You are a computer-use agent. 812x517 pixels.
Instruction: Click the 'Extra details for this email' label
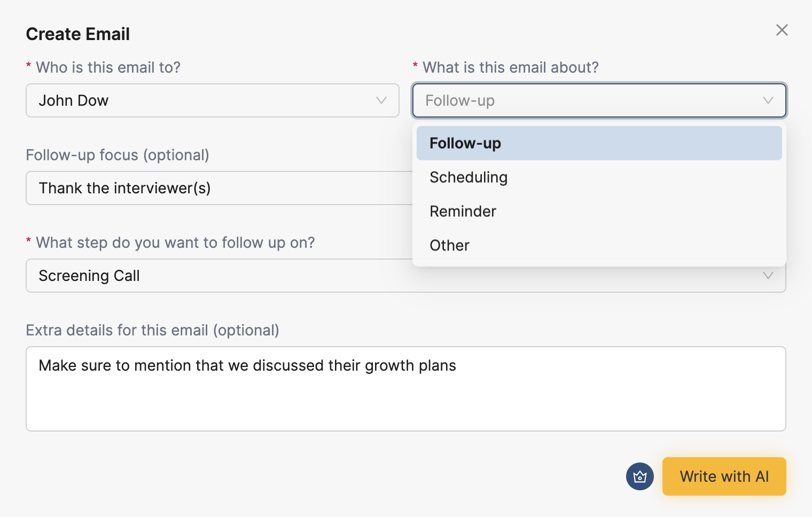tap(152, 330)
